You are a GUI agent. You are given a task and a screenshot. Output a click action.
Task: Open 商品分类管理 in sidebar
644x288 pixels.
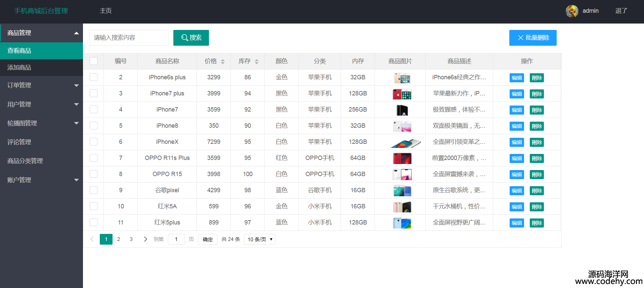41,161
